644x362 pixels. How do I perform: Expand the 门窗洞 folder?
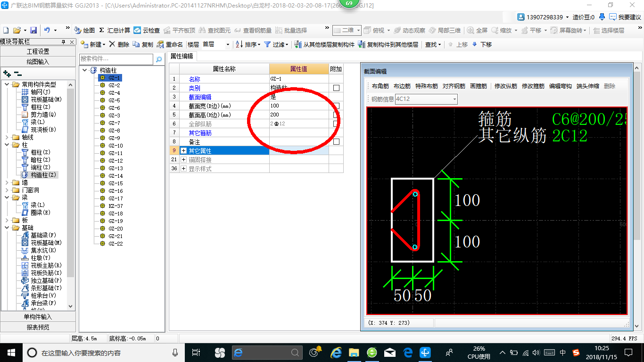[7, 190]
